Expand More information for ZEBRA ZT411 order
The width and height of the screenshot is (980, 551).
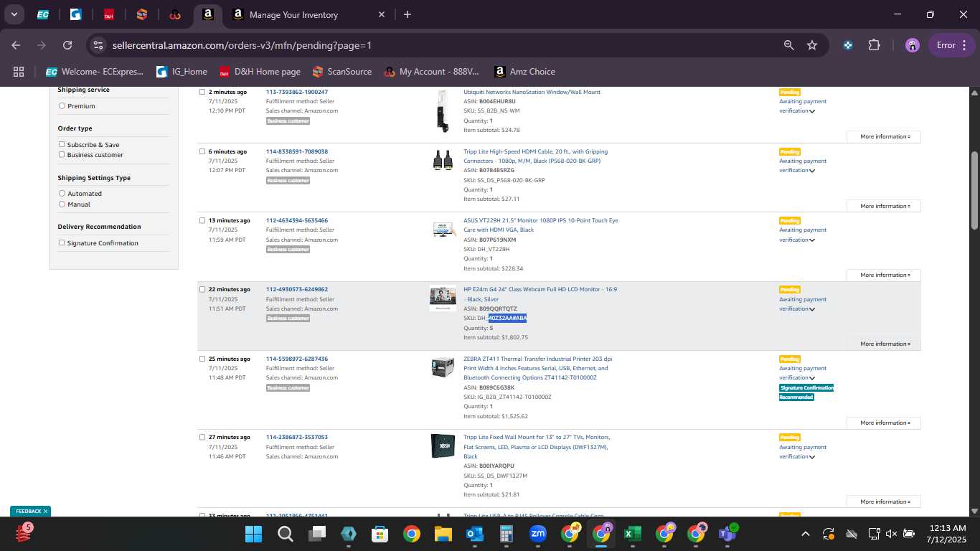tap(884, 423)
